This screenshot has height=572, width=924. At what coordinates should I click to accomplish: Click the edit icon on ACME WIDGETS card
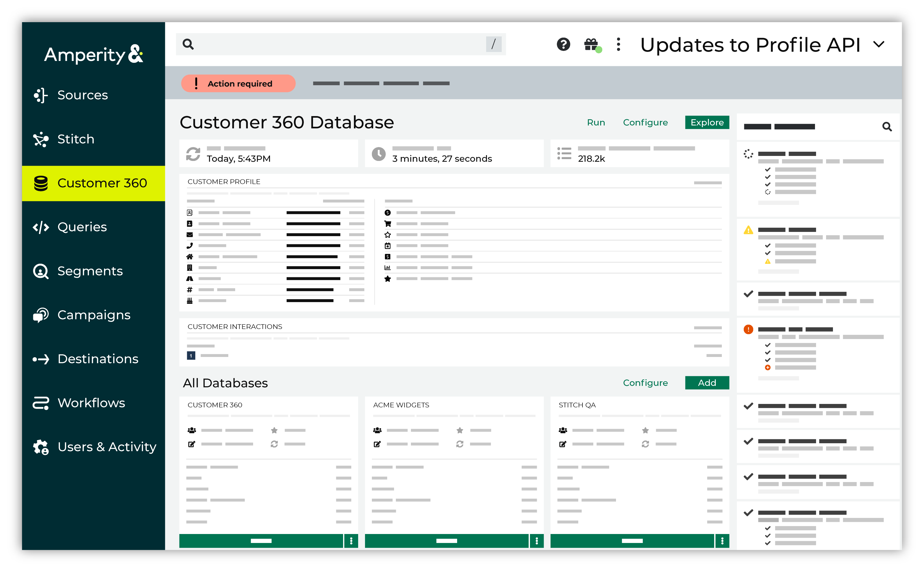(x=377, y=444)
